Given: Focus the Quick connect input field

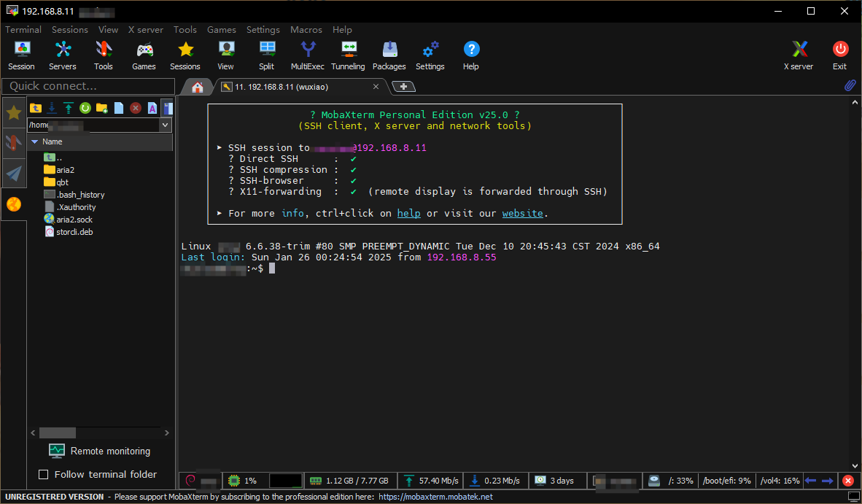Looking at the screenshot, I should [x=88, y=86].
